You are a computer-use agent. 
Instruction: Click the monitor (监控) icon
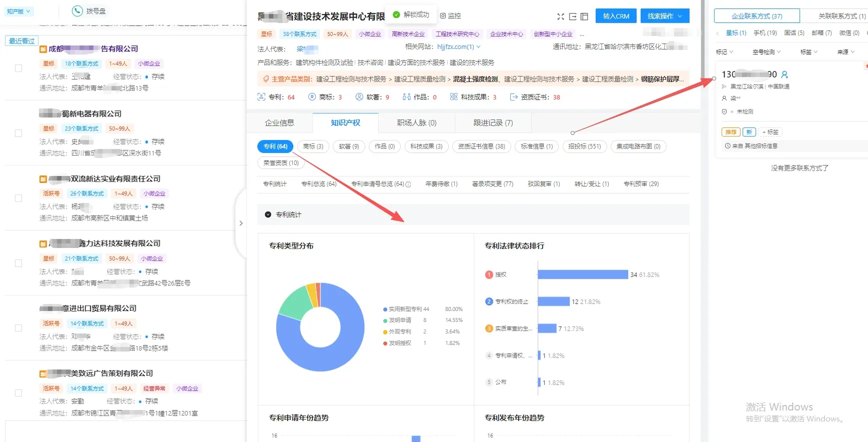click(x=443, y=16)
